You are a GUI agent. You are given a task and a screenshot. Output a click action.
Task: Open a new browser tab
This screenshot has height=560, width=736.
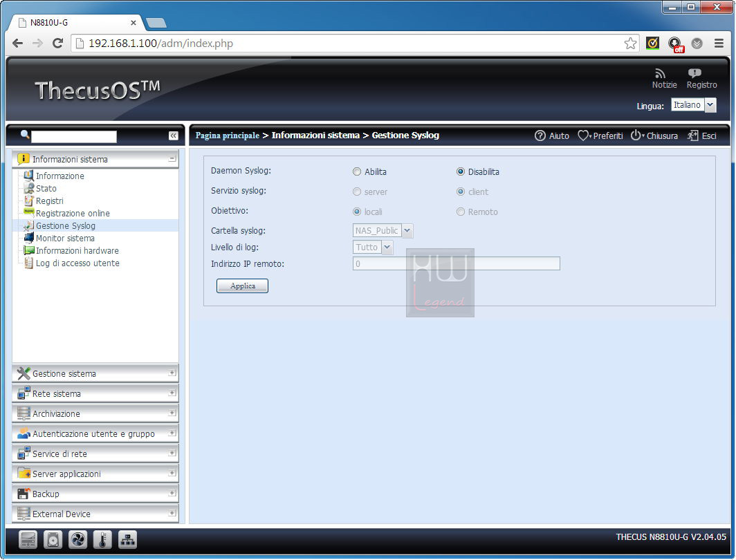[156, 23]
